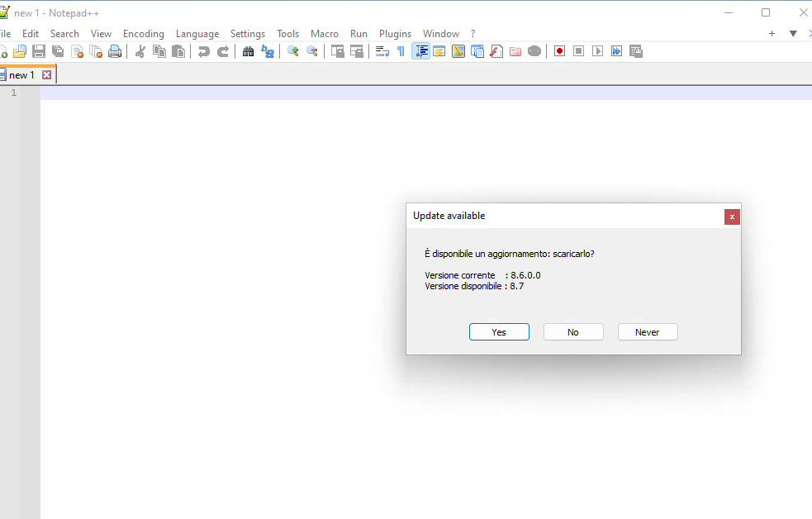Image resolution: width=812 pixels, height=519 pixels.
Task: Open the ? help menu
Action: (472, 34)
